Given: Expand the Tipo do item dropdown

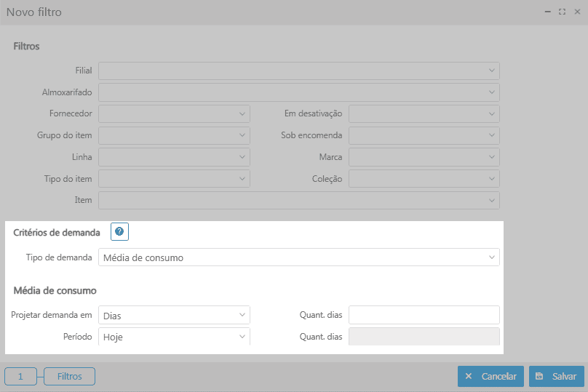Looking at the screenshot, I should 174,179.
